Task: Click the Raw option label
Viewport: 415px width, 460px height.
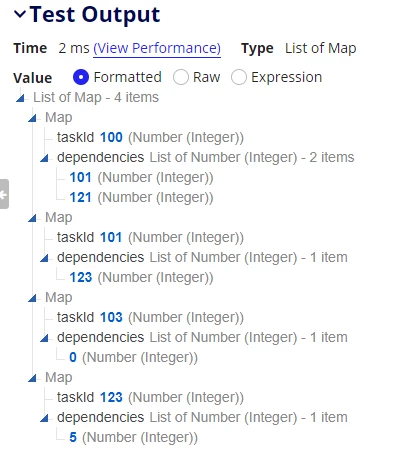Action: [x=207, y=77]
